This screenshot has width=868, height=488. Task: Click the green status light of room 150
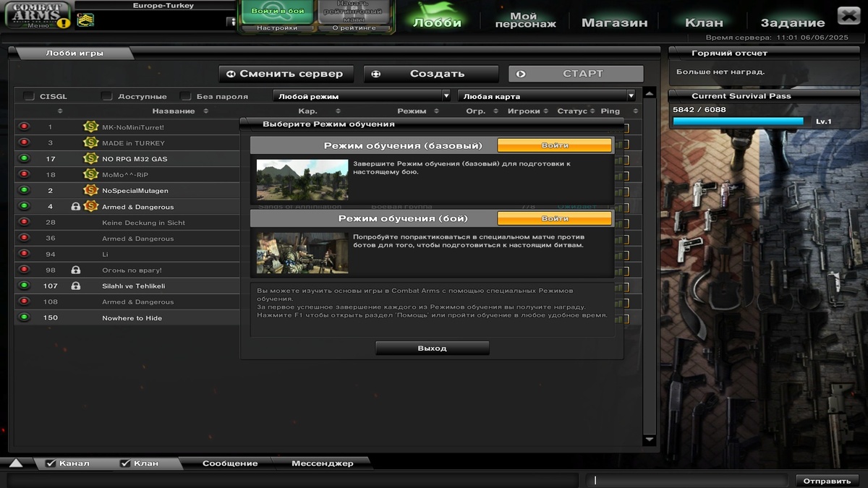coord(24,317)
